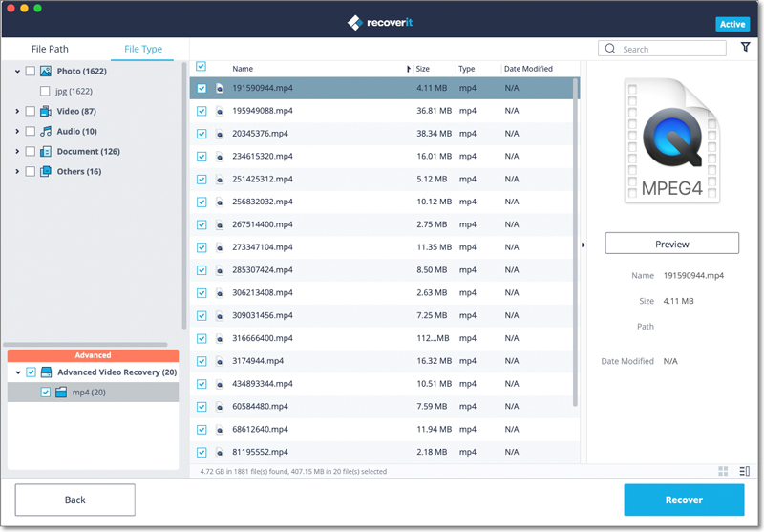Click the left panel vertical scrollbar
The image size is (764, 532).
click(x=184, y=196)
